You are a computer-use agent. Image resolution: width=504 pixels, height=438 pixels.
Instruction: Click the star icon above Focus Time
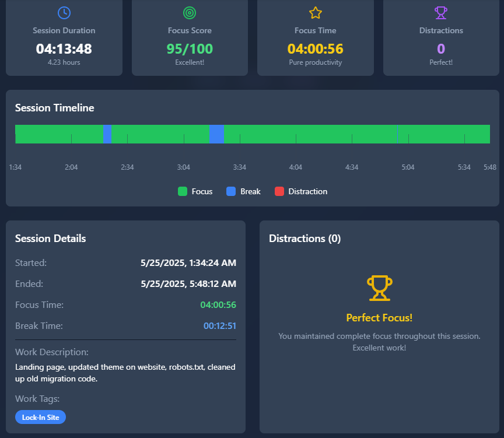[x=316, y=12]
